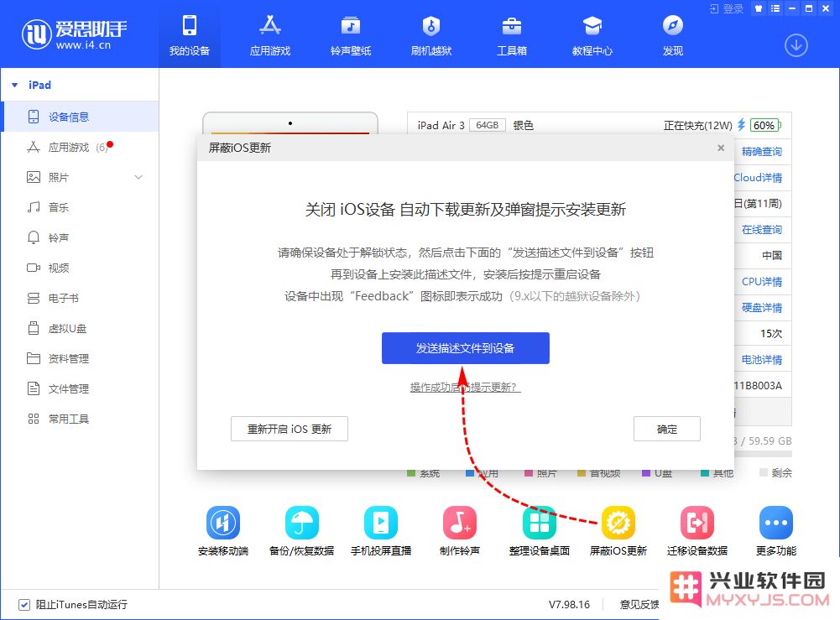This screenshot has height=620, width=840.
Task: Switch to the 应用游戏 tab
Action: [270, 35]
